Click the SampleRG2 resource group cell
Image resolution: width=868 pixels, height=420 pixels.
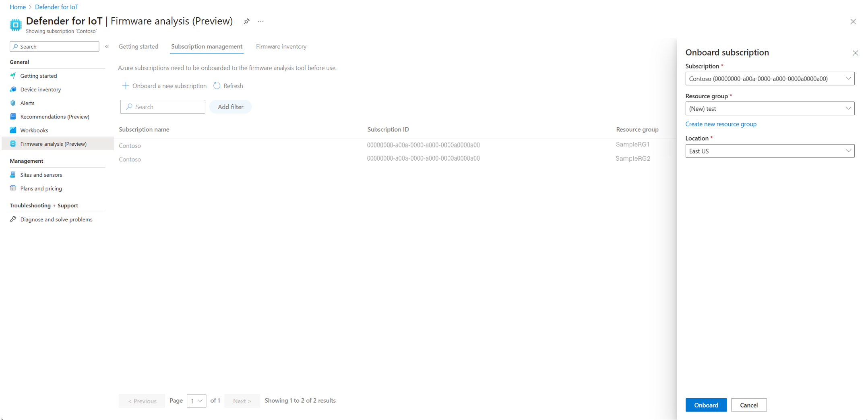(x=633, y=159)
